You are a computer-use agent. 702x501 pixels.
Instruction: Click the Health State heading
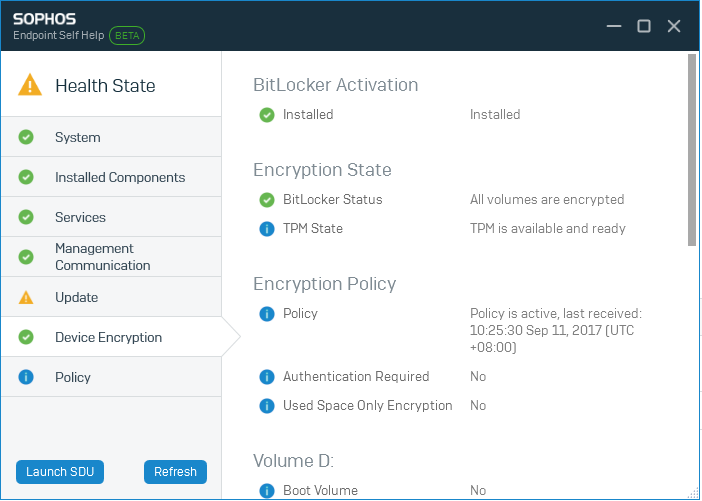click(x=105, y=86)
